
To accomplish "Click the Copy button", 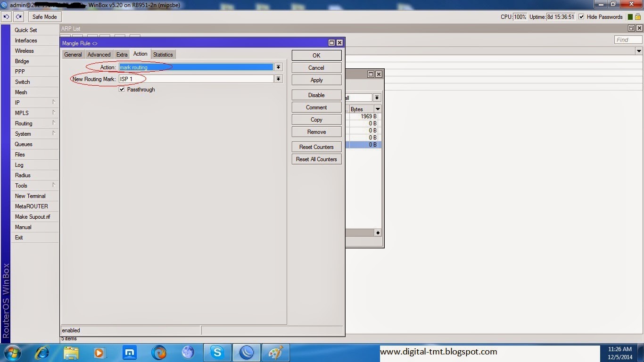I will (316, 120).
